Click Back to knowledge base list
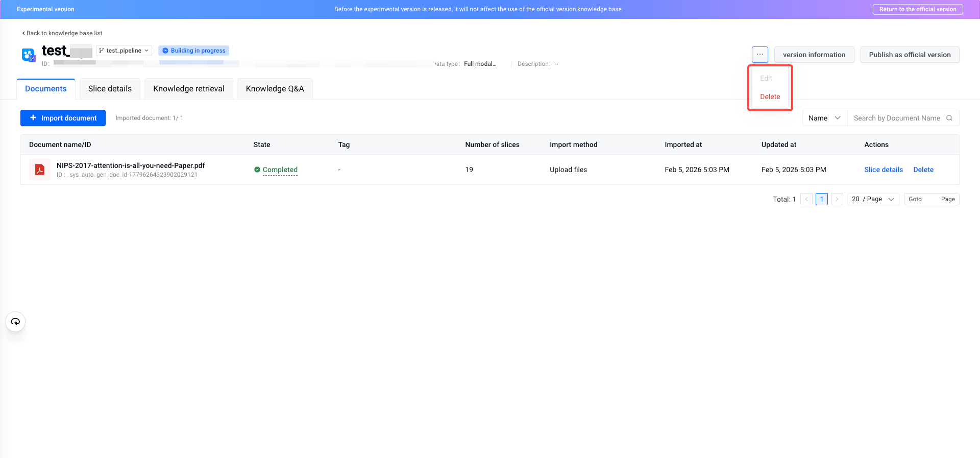Viewport: 980px width, 458px height. pyautogui.click(x=62, y=33)
